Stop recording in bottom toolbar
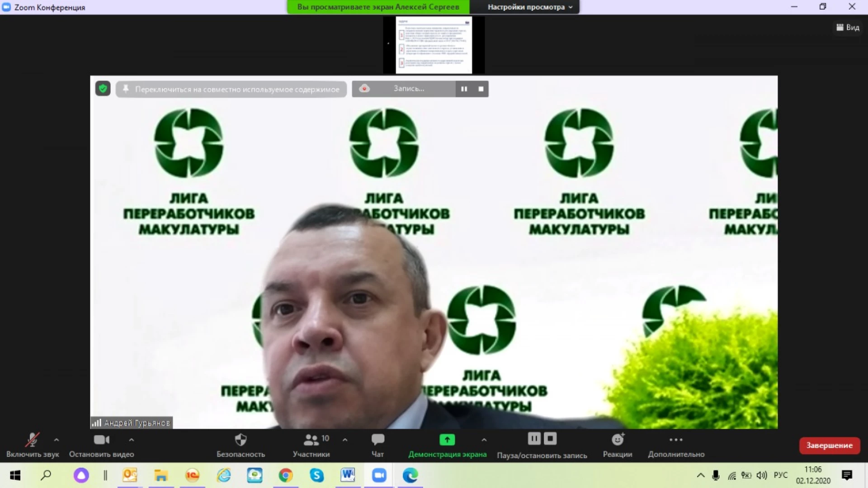This screenshot has height=488, width=868. tap(550, 439)
